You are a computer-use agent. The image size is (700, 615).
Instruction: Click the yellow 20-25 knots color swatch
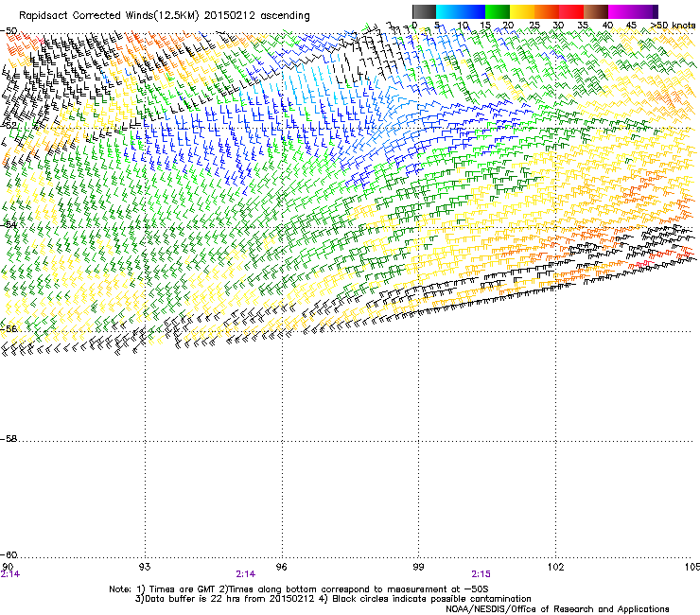522,11
